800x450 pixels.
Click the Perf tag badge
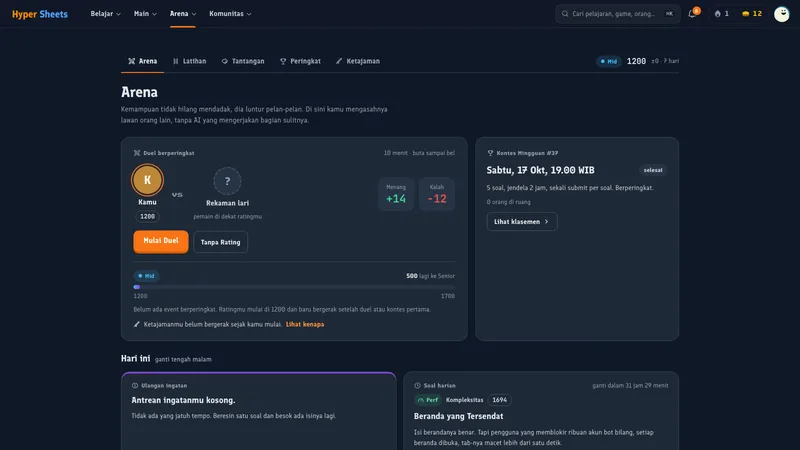coord(428,400)
